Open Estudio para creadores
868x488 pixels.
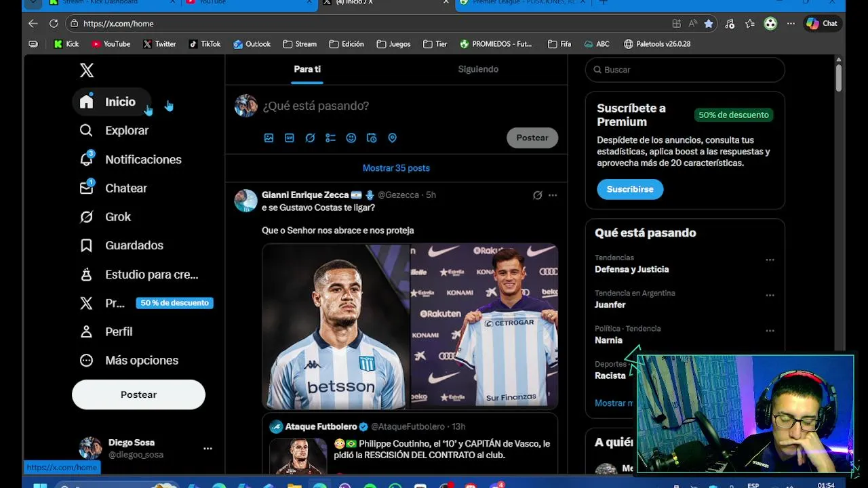pyautogui.click(x=139, y=274)
